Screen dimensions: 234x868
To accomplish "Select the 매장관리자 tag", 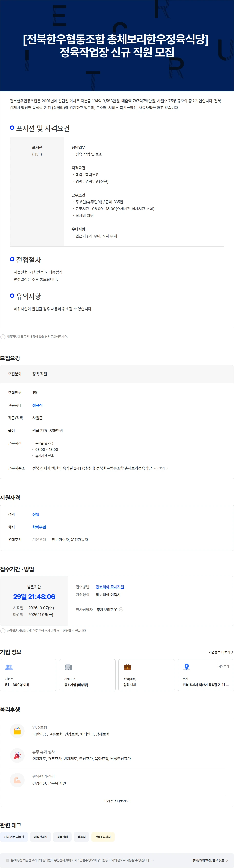I will (x=40, y=837).
